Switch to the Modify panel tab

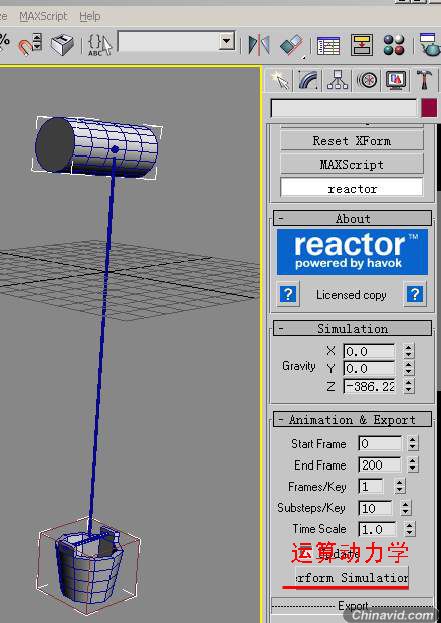pyautogui.click(x=309, y=81)
